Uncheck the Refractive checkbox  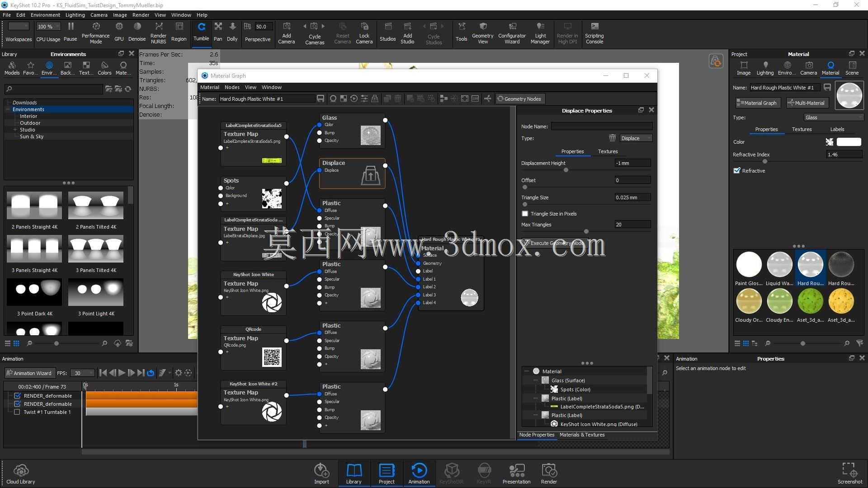[737, 170]
